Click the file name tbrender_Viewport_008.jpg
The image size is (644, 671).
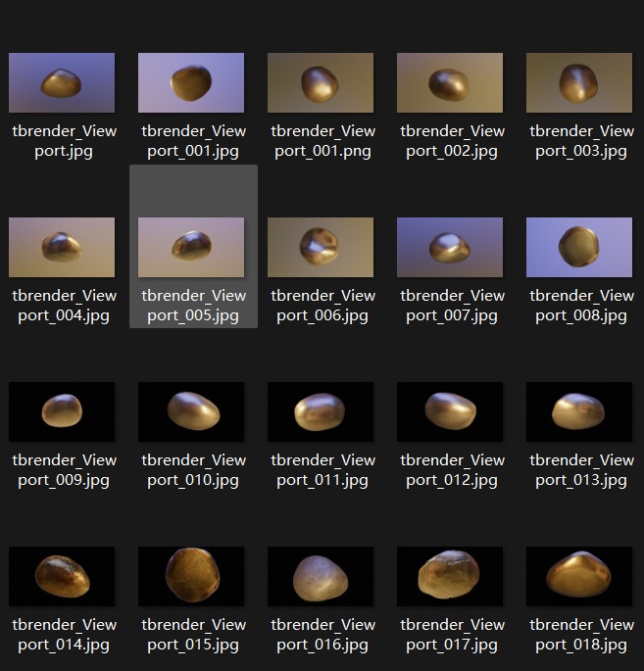tap(581, 306)
